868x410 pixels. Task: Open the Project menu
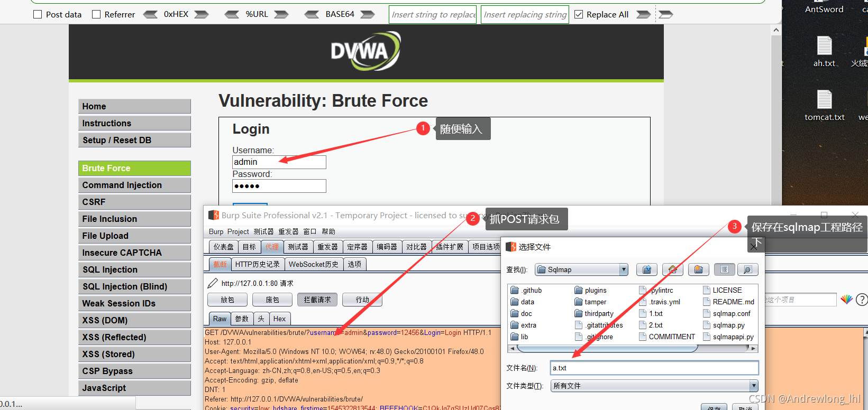pos(238,231)
